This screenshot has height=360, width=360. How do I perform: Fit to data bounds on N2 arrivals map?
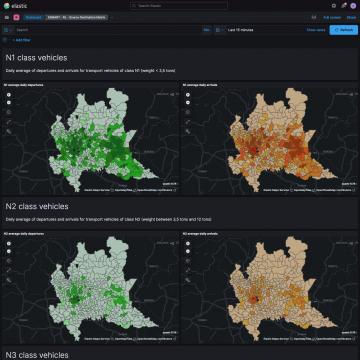click(x=188, y=261)
